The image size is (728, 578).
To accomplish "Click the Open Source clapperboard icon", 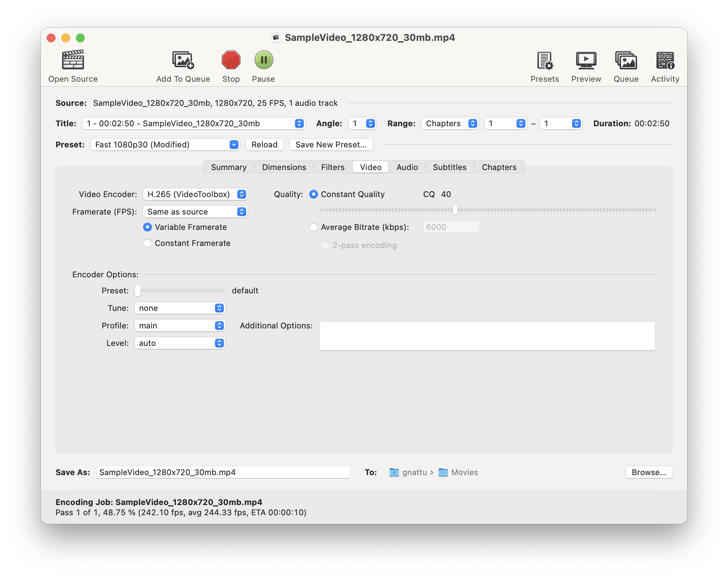I will coord(73,60).
